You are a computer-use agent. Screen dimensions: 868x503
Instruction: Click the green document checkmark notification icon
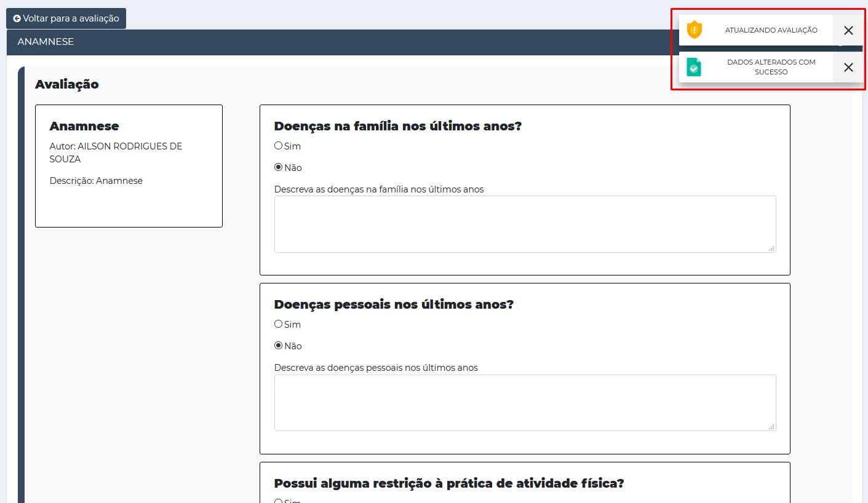tap(694, 67)
